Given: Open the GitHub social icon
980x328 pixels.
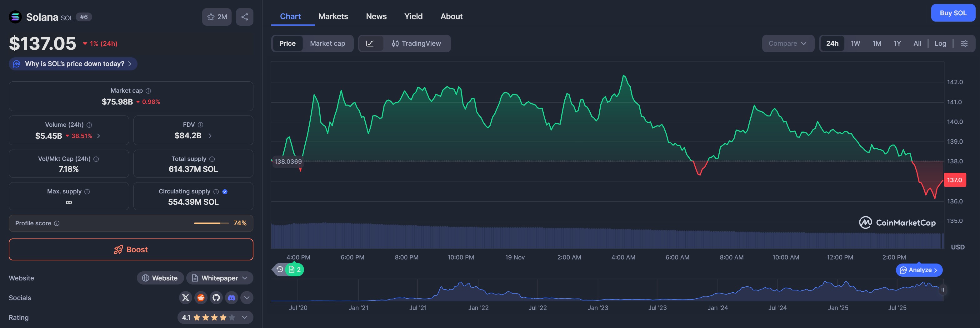Looking at the screenshot, I should (x=216, y=298).
